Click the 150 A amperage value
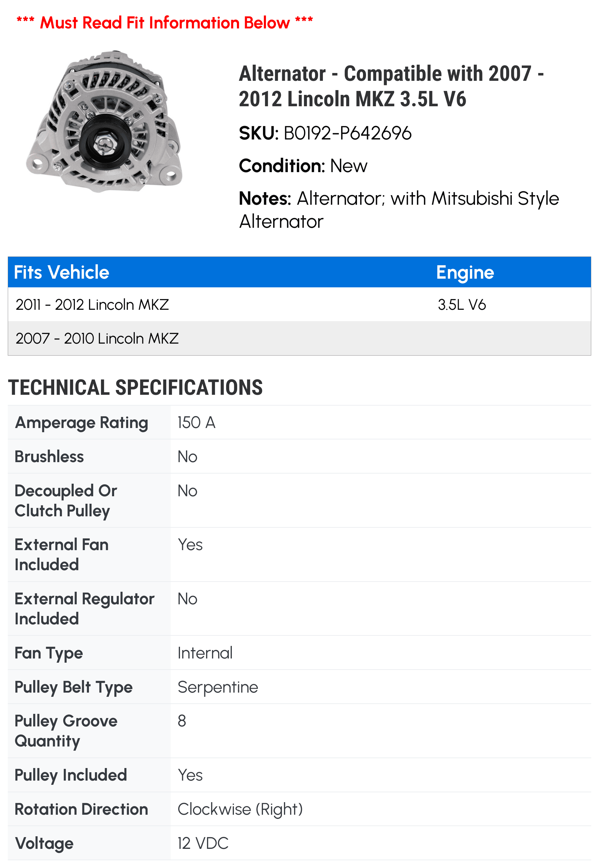 (196, 423)
